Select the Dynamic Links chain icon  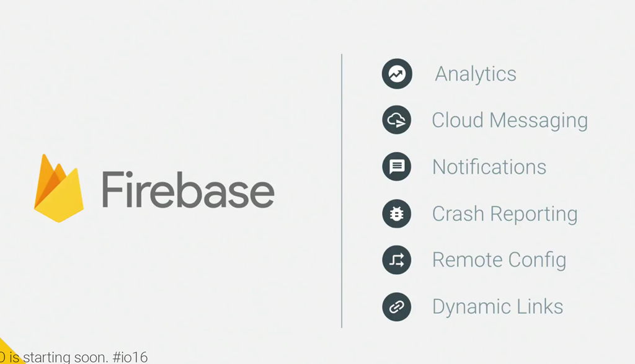pyautogui.click(x=397, y=307)
